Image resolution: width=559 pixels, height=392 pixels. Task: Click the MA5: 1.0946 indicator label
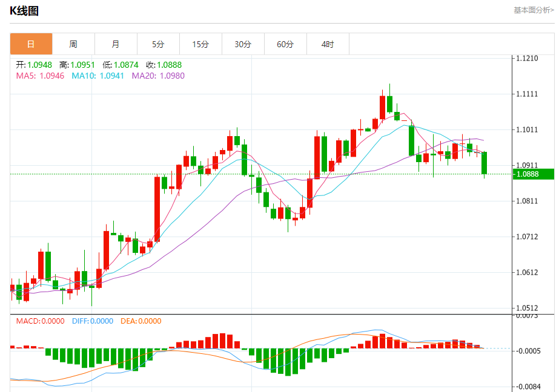41,76
